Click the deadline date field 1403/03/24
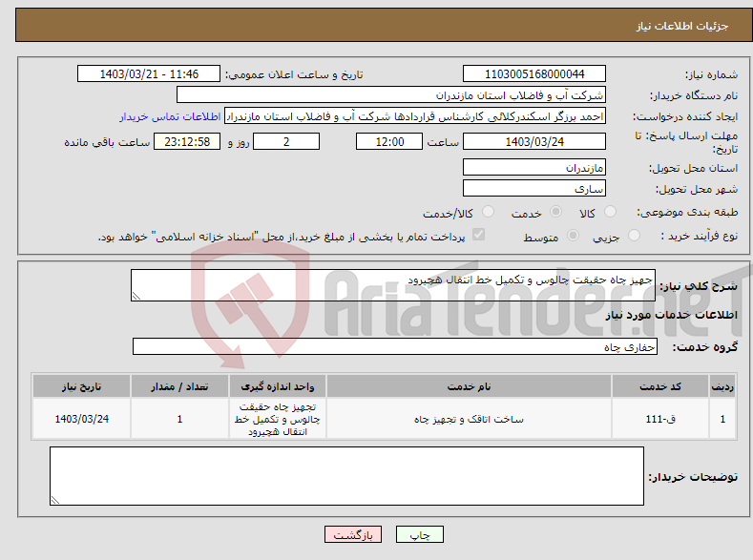Screen dimensions: 753x560 [534, 141]
